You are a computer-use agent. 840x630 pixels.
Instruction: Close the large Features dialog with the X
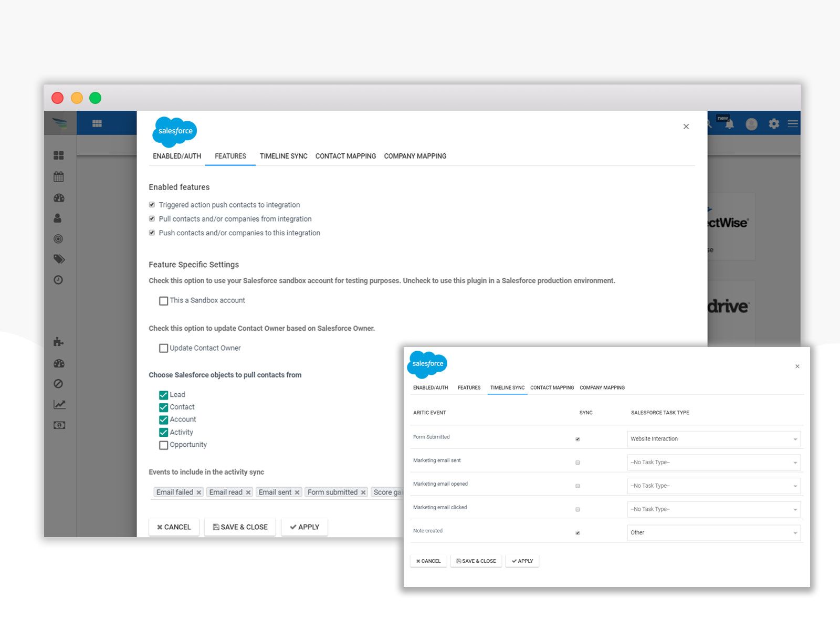point(686,127)
